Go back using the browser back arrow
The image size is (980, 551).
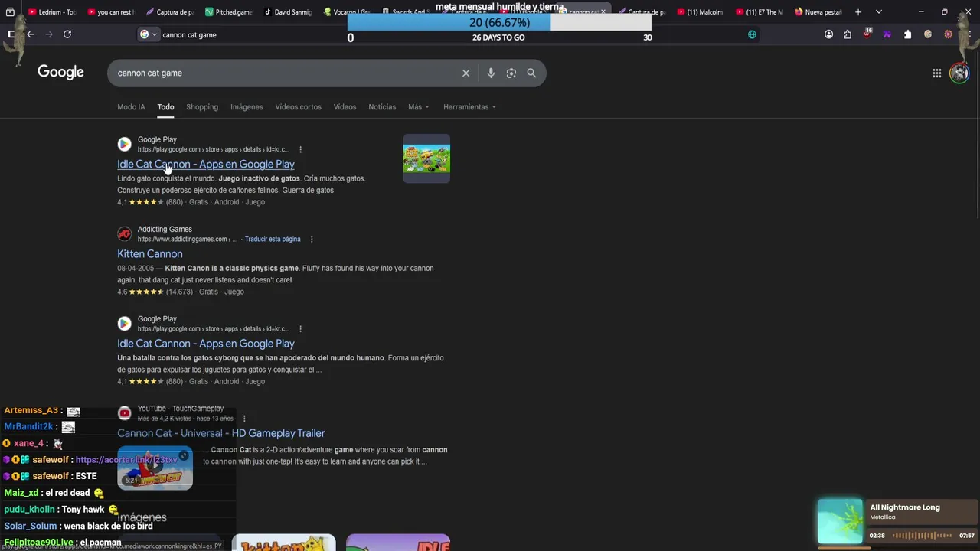tap(31, 34)
